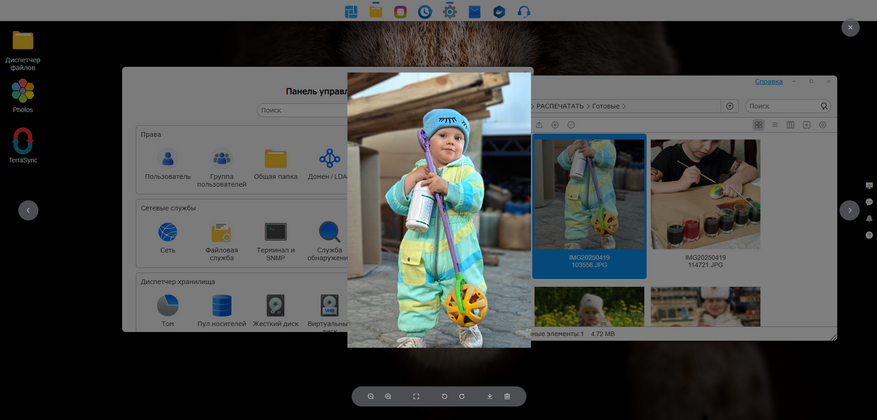
Task: Open the App Center shopping bag icon
Action: pos(475,11)
